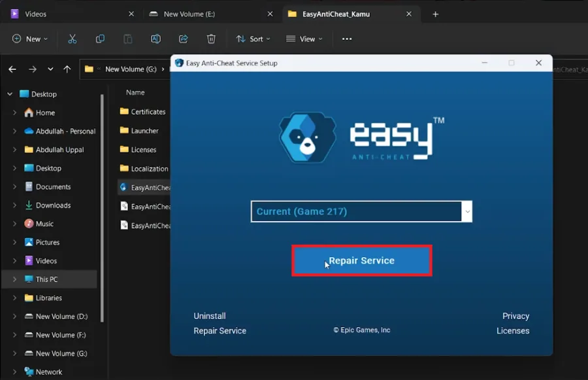Expand the View options dropdown
588x380 pixels.
coord(304,39)
